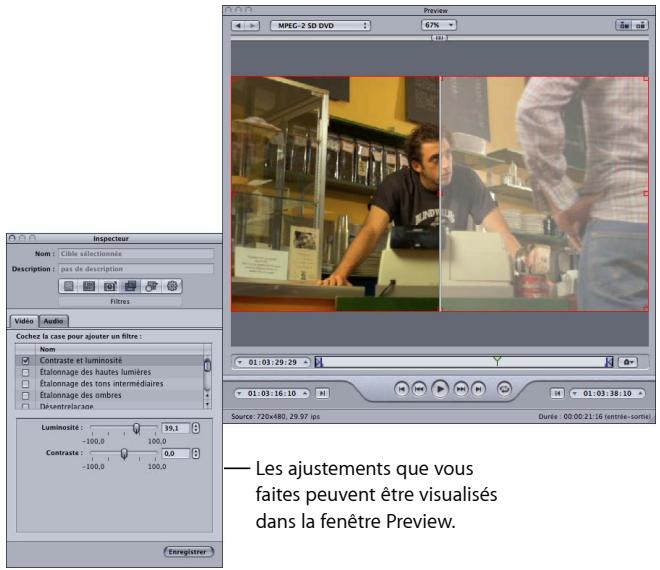Increase the Out timecode 01:03:38:10 with the right arrow
The image size is (660, 570).
click(640, 393)
